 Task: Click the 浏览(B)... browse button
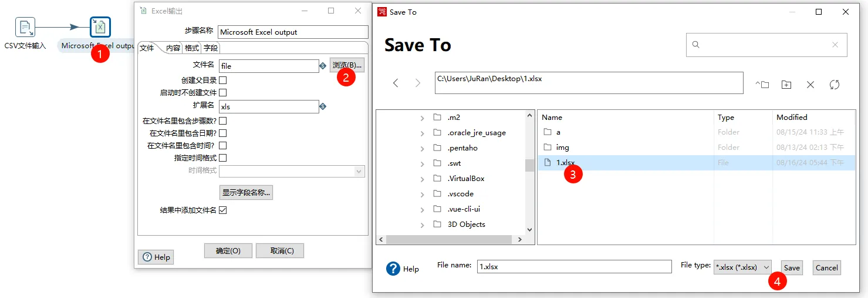347,65
